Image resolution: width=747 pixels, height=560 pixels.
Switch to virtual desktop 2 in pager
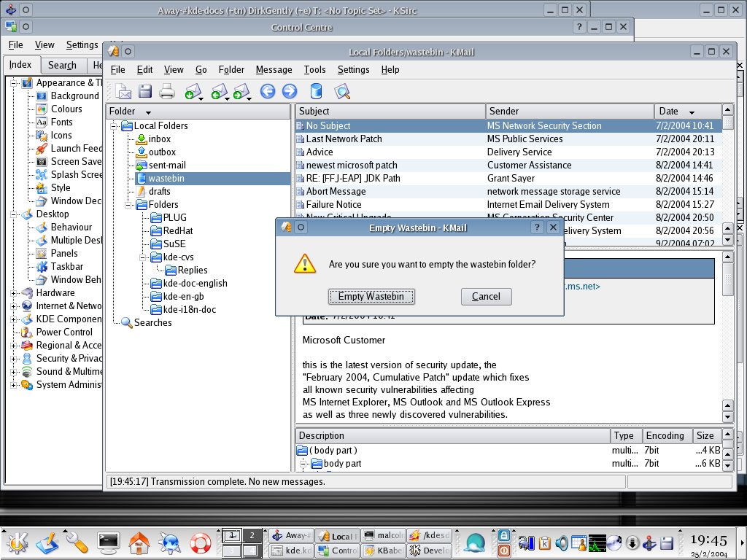pyautogui.click(x=252, y=536)
